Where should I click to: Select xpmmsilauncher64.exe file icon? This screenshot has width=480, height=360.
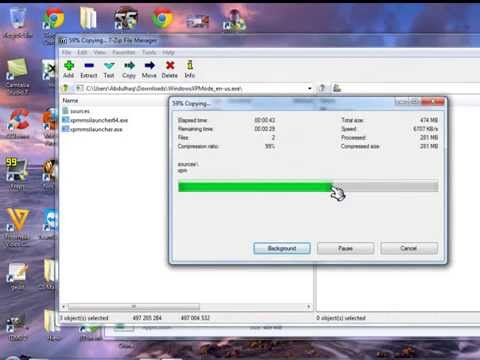point(65,120)
